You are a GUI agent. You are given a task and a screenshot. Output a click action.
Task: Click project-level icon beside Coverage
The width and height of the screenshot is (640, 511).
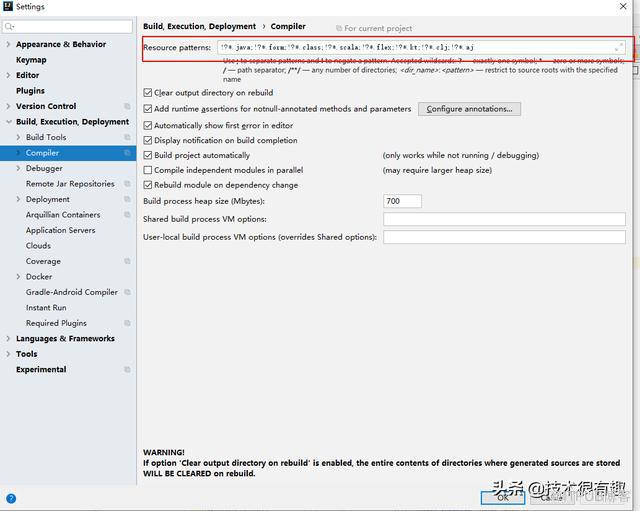(127, 261)
